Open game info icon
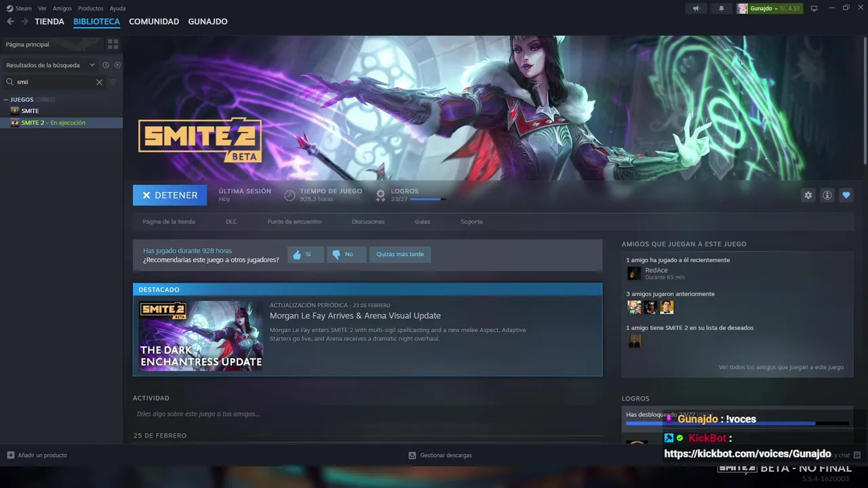 (827, 195)
